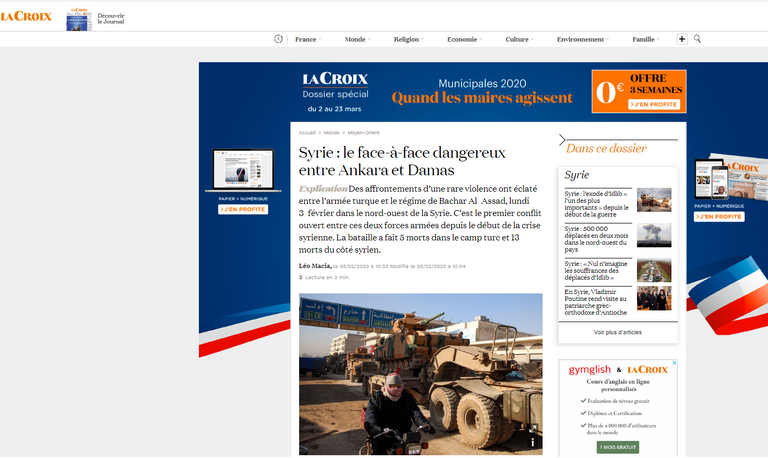Click the plus icon in navigation bar
768x458 pixels.
point(682,39)
